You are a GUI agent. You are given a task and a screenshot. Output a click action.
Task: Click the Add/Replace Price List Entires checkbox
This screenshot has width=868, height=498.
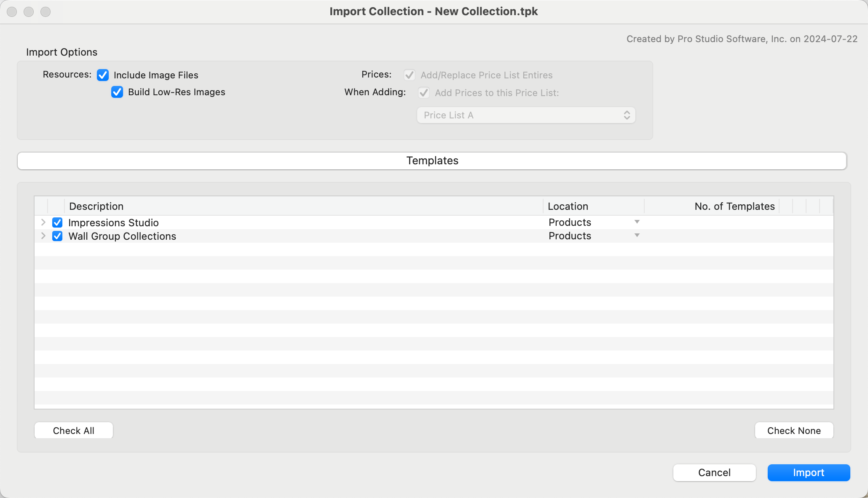coord(410,75)
